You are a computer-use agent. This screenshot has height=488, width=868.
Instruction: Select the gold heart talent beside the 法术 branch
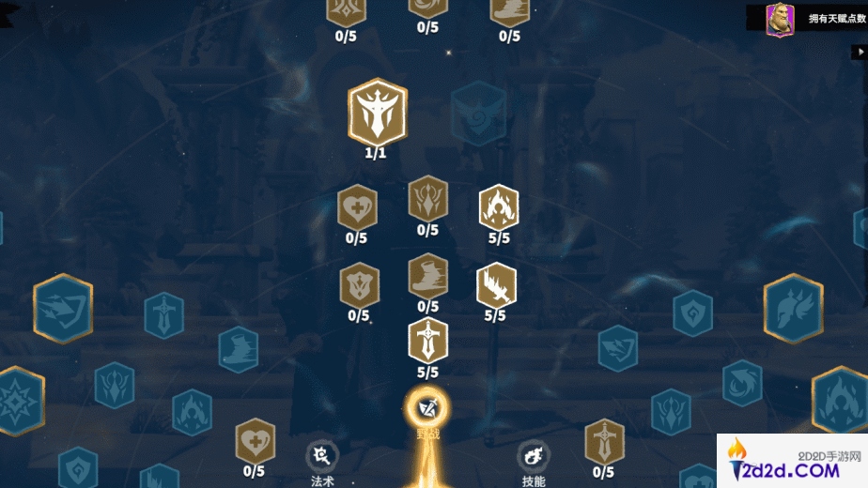point(256,441)
